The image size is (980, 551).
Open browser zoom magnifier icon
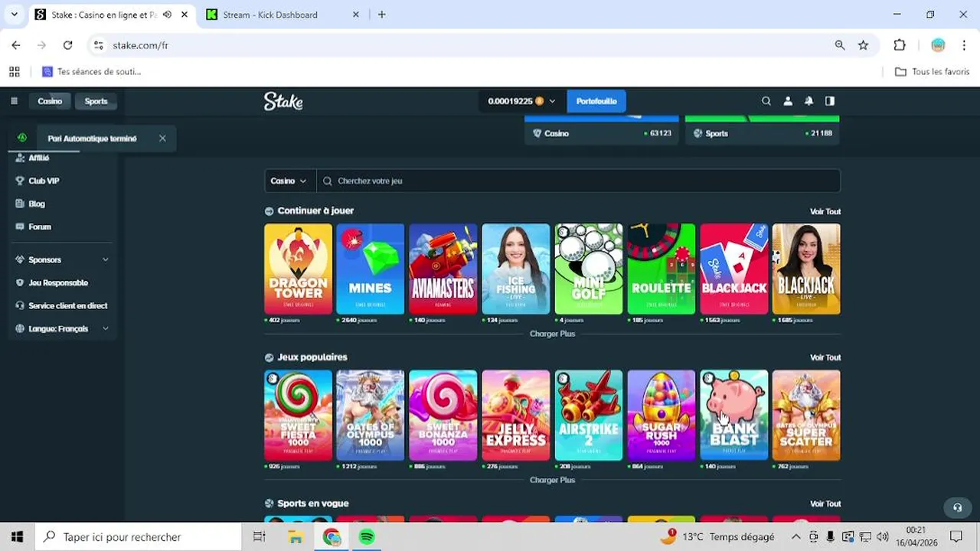(840, 45)
